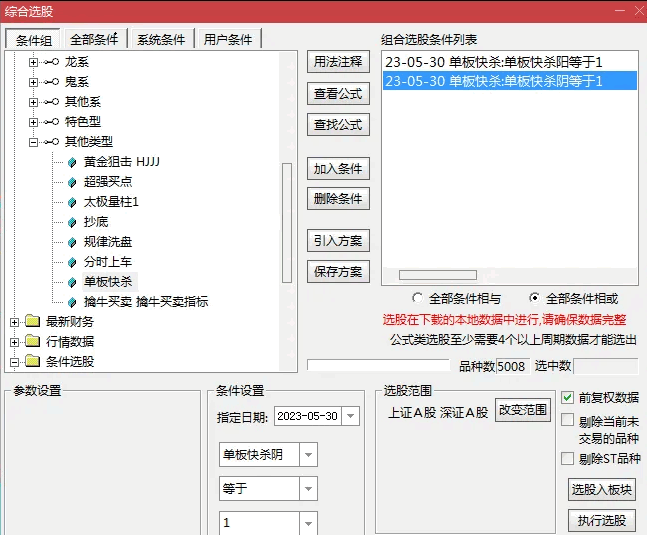Select condition 单板快杀阳等于1 in list
This screenshot has width=647, height=535.
(510, 62)
